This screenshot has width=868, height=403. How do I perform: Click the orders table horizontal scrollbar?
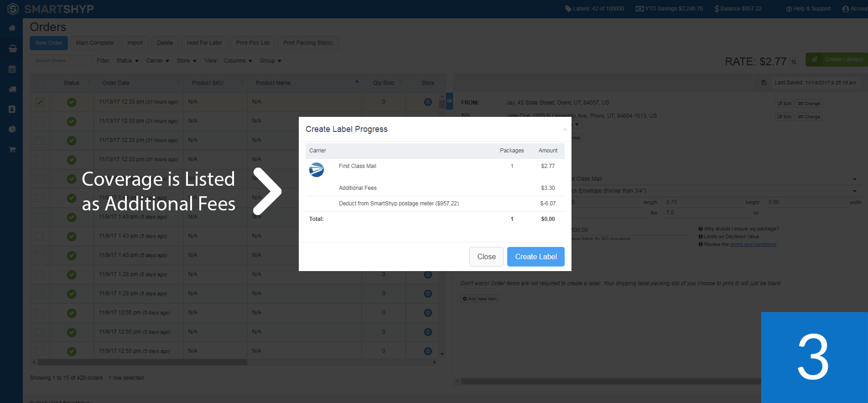click(x=142, y=362)
